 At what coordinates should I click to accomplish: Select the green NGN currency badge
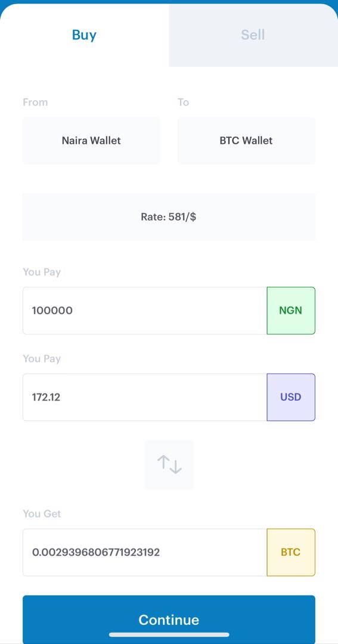pos(291,311)
